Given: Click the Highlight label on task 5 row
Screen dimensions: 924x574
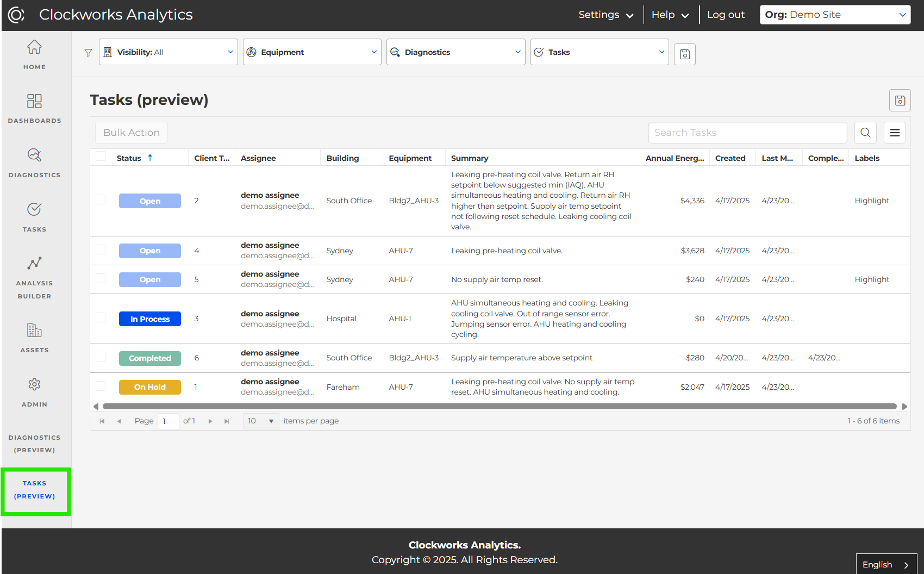Looking at the screenshot, I should [x=872, y=279].
